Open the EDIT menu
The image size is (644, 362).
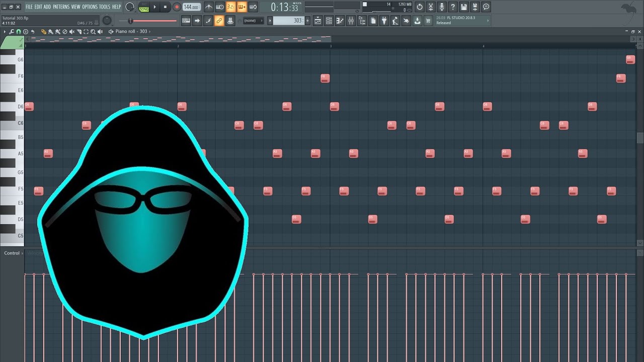(38, 7)
